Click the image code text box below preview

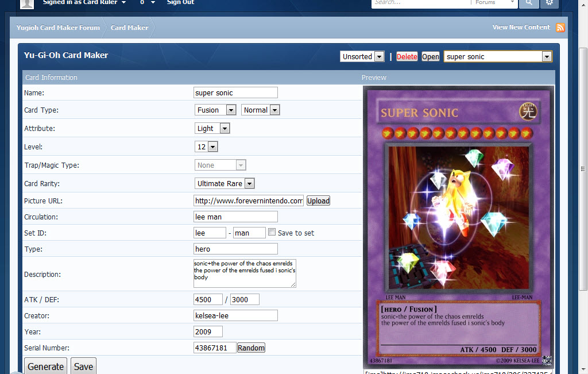[x=459, y=372]
